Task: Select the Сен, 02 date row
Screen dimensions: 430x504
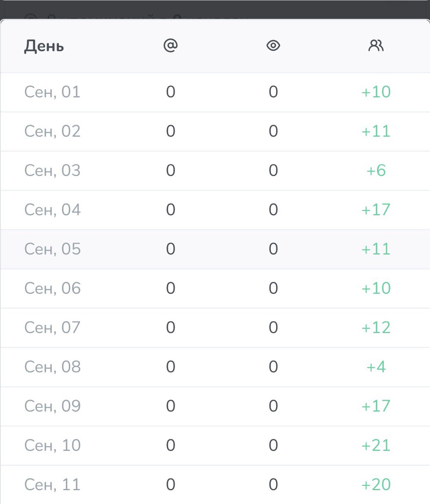Action: (x=52, y=131)
